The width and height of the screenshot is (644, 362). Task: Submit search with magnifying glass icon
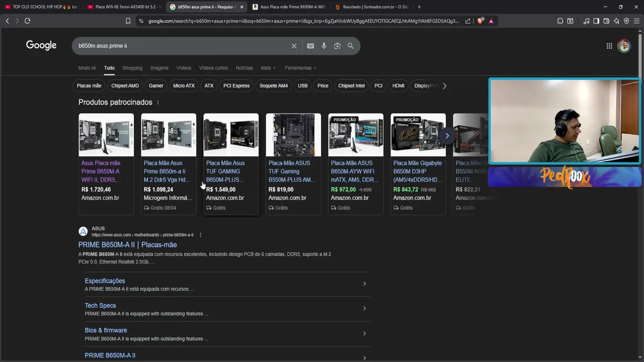point(351,46)
